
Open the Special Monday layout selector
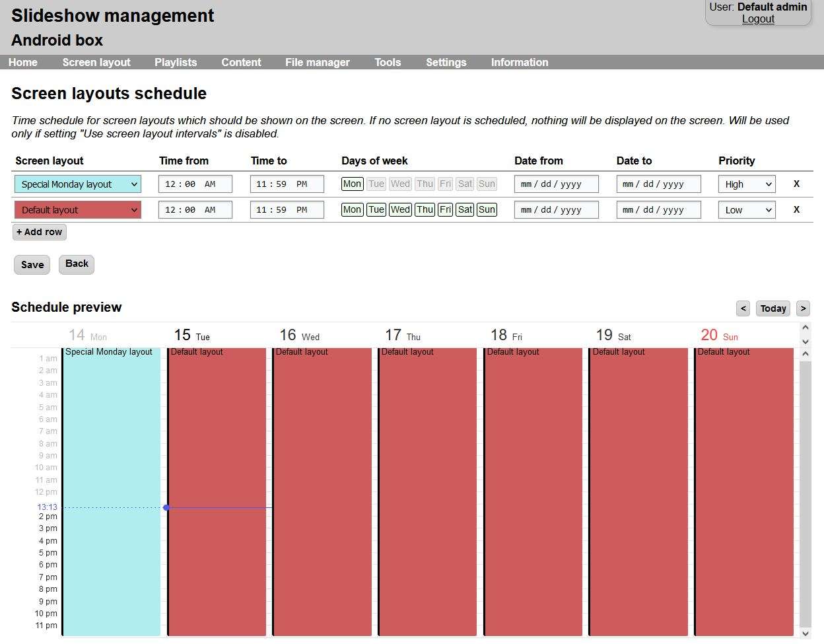coord(77,184)
